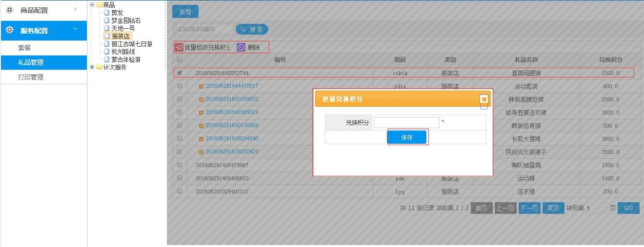Click the document icon beside 剪发

[107, 13]
